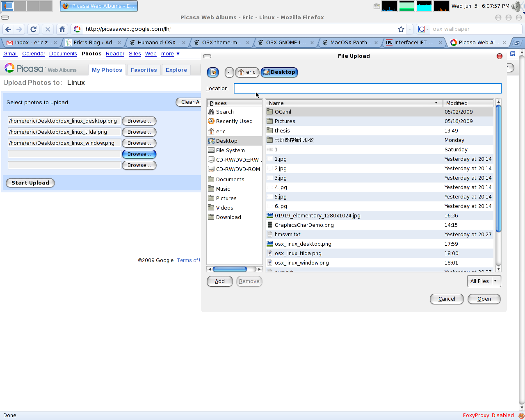The height and width of the screenshot is (420, 525).
Task: Open the Google 'more' dropdown menu
Action: (170, 54)
